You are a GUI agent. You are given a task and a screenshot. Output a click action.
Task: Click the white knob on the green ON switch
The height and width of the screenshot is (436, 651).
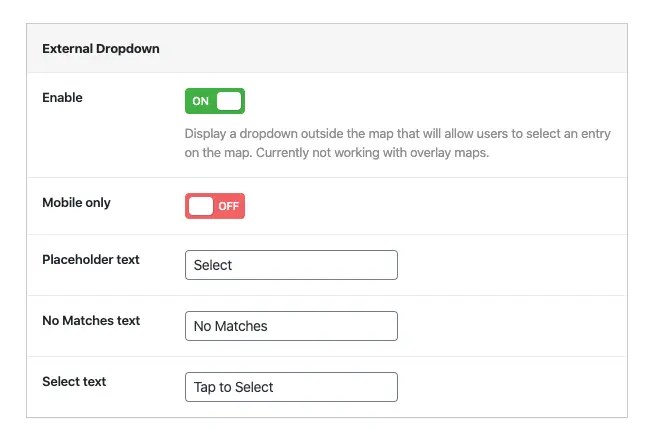[229, 101]
